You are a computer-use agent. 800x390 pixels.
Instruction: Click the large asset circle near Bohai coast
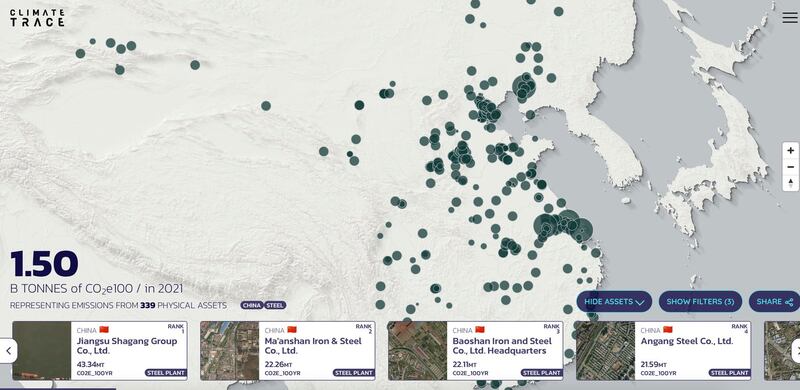coord(524,85)
